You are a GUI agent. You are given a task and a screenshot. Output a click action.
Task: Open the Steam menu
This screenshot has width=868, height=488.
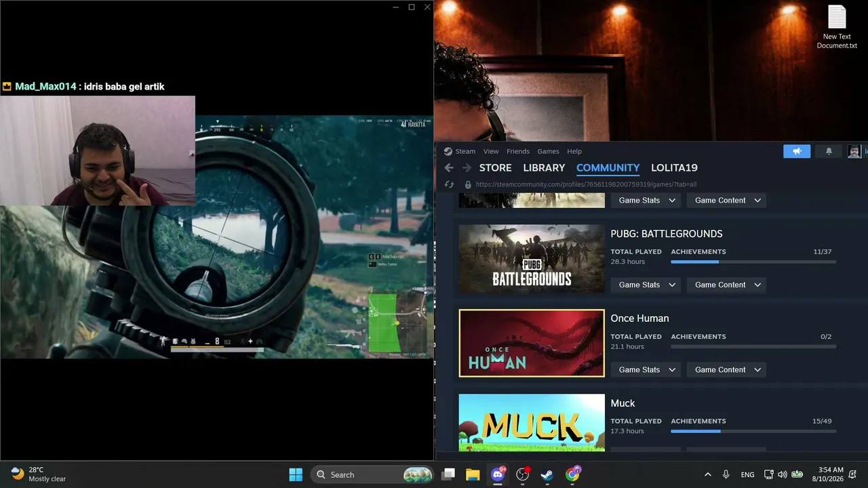465,151
